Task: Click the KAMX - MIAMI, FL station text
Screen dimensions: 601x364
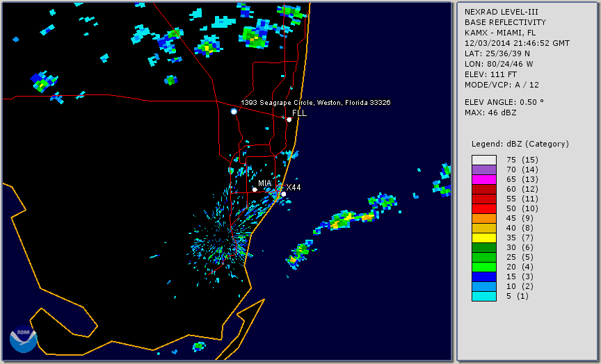Action: [500, 33]
